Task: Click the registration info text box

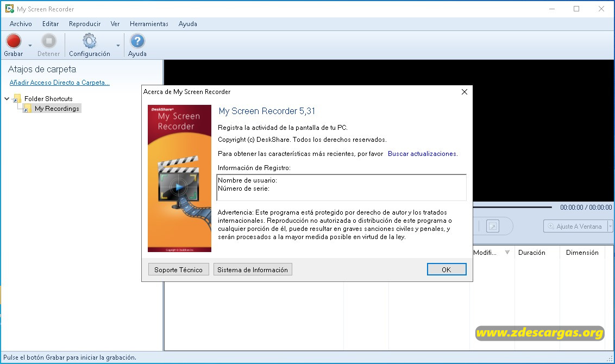Action: click(x=342, y=187)
